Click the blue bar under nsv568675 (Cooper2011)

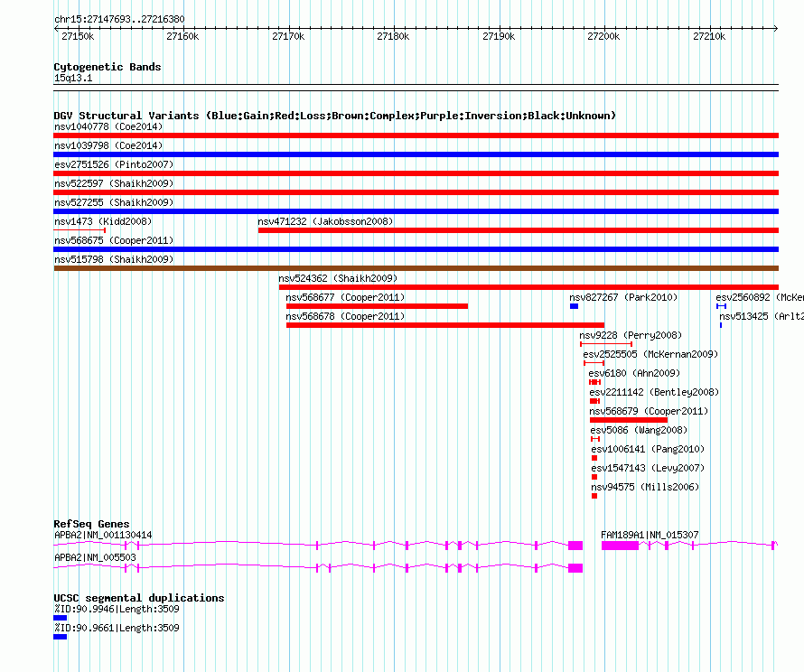[416, 249]
